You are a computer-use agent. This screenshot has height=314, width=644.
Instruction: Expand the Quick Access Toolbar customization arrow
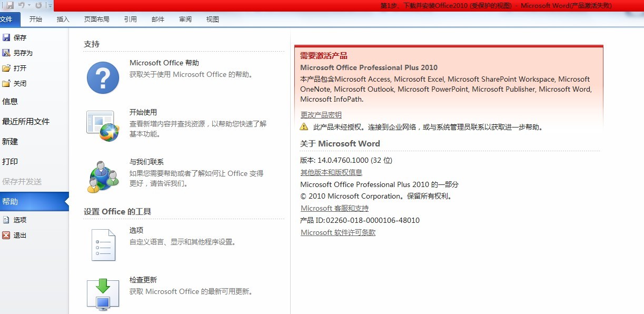click(x=51, y=5)
